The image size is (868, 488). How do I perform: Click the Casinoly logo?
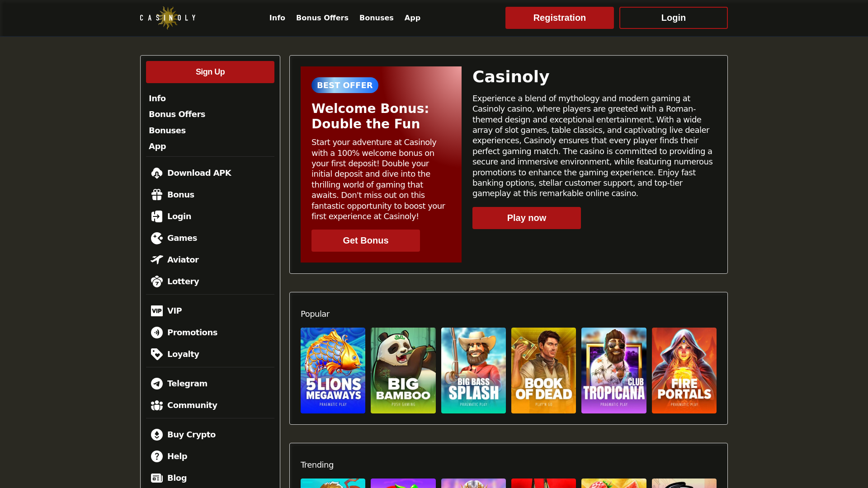168,18
